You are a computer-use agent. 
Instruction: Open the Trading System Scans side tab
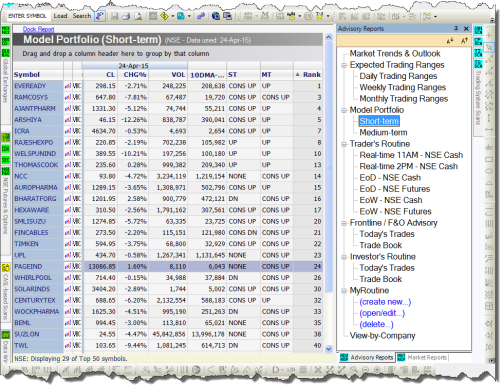(x=478, y=97)
